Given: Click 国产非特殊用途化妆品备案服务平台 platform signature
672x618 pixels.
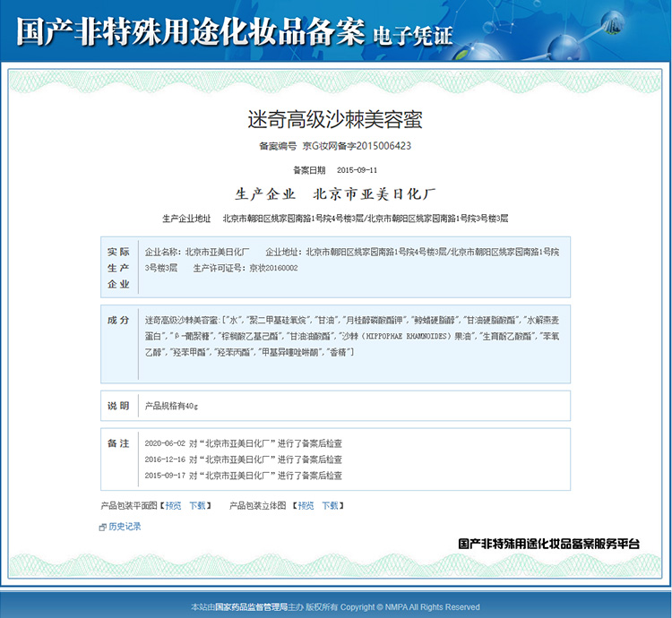Looking at the screenshot, I should click(548, 544).
